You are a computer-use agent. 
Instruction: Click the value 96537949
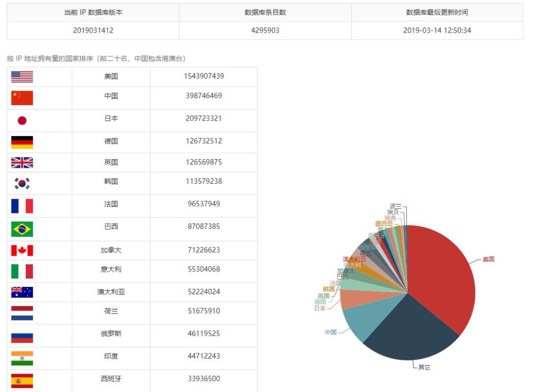coord(204,204)
